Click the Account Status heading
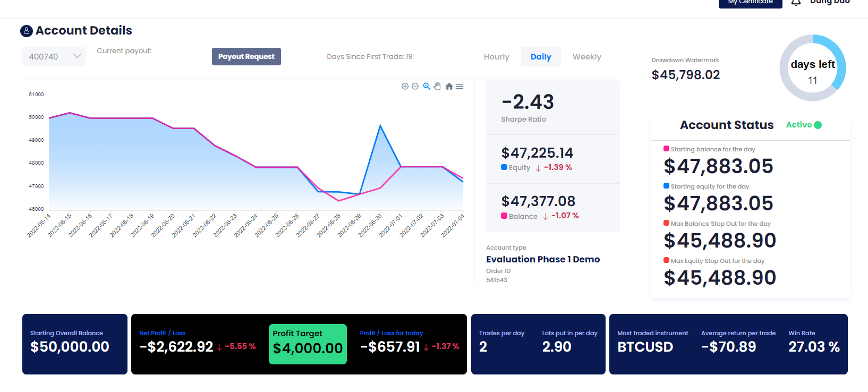 point(727,125)
